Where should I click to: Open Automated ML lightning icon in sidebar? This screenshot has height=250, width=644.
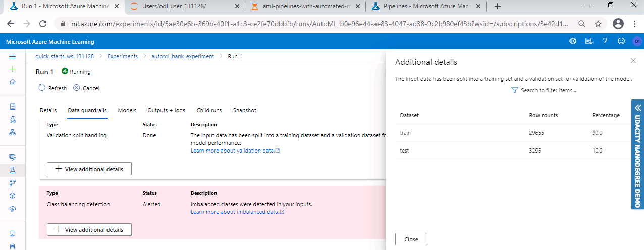pyautogui.click(x=13, y=120)
